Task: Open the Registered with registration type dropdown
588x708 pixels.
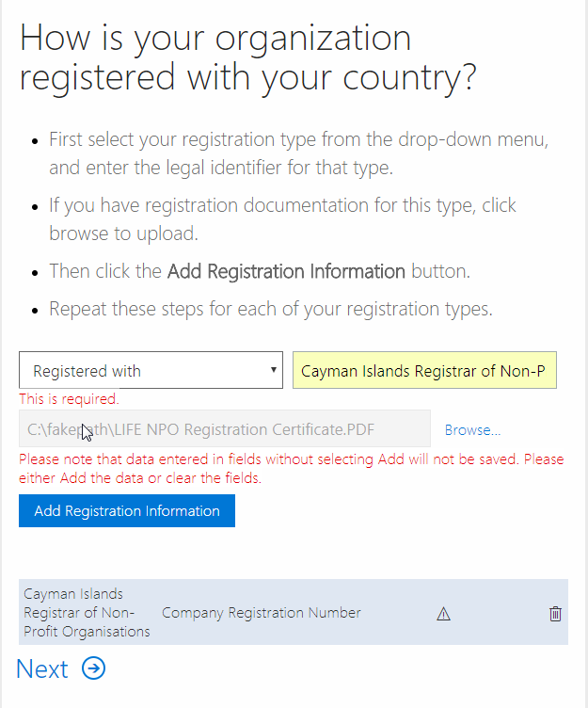Action: coord(151,370)
